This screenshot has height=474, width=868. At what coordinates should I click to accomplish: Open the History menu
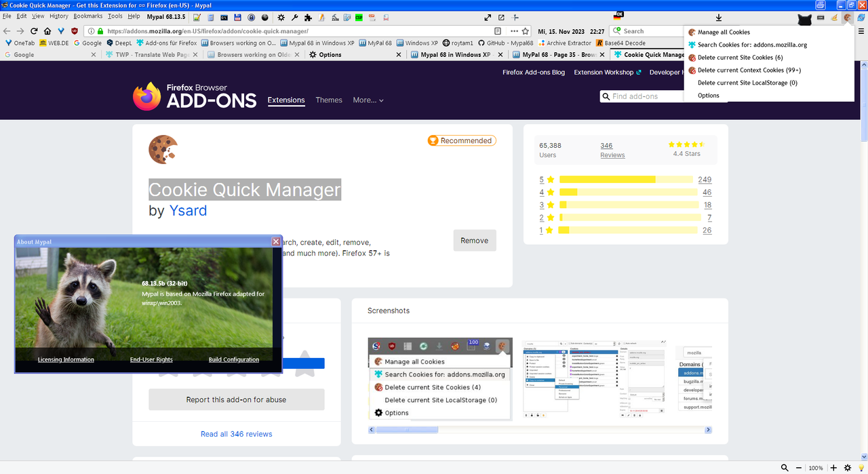coord(59,16)
